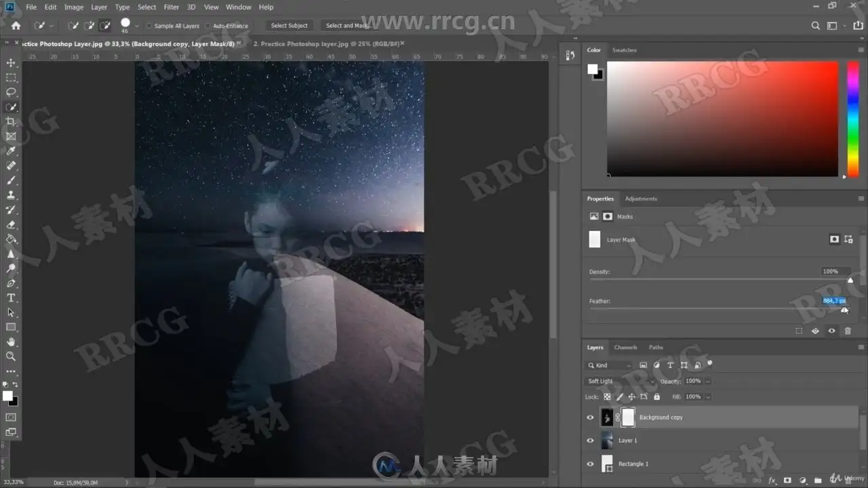Create new group folder icon

click(x=817, y=481)
